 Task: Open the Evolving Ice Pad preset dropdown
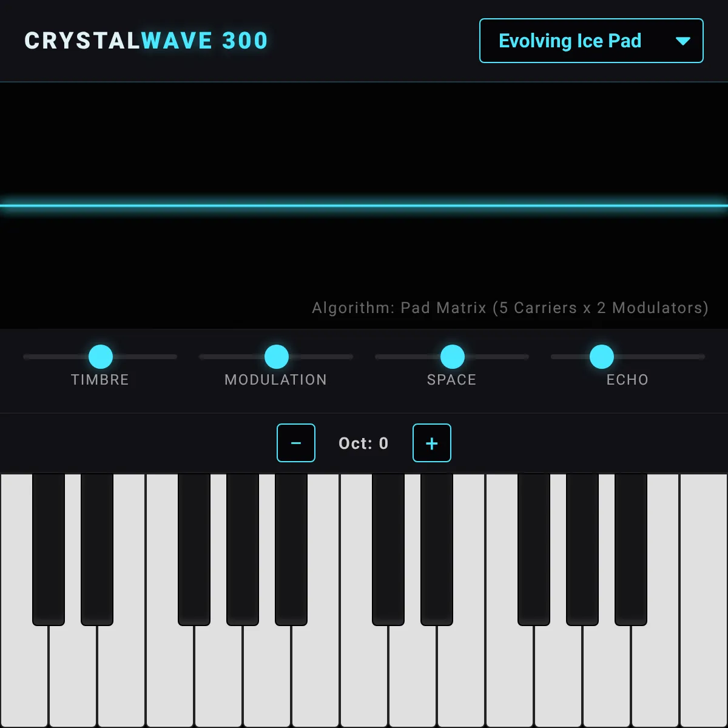tap(591, 41)
